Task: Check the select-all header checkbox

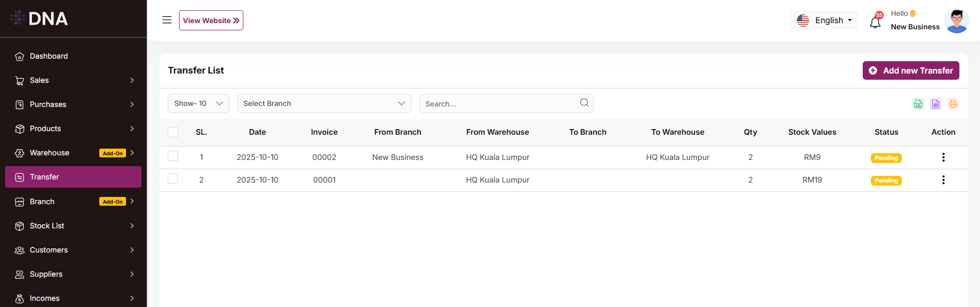Action: 173,132
